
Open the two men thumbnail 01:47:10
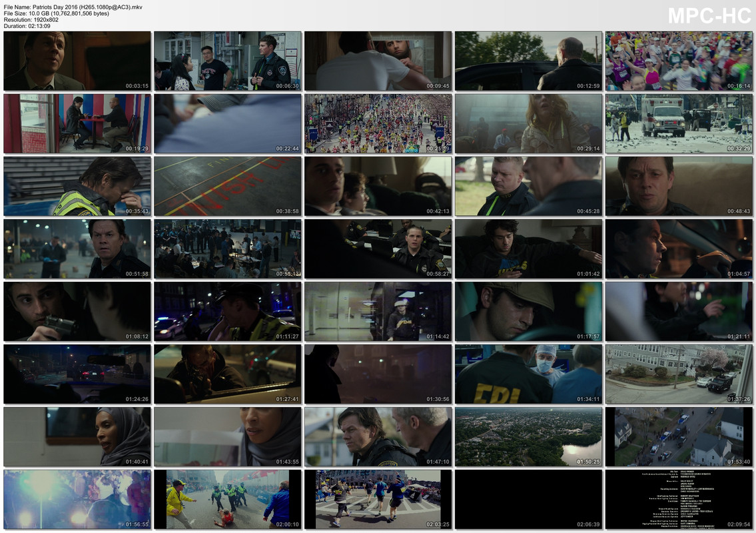click(x=378, y=436)
